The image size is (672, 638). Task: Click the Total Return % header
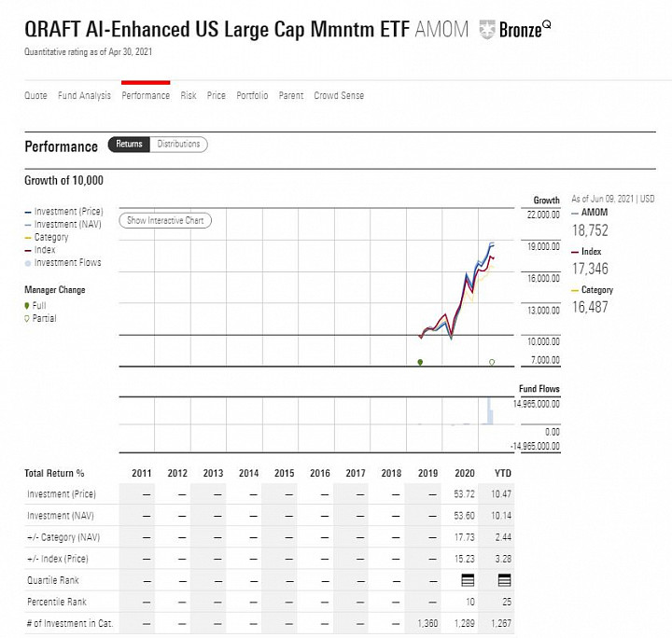[x=54, y=473]
